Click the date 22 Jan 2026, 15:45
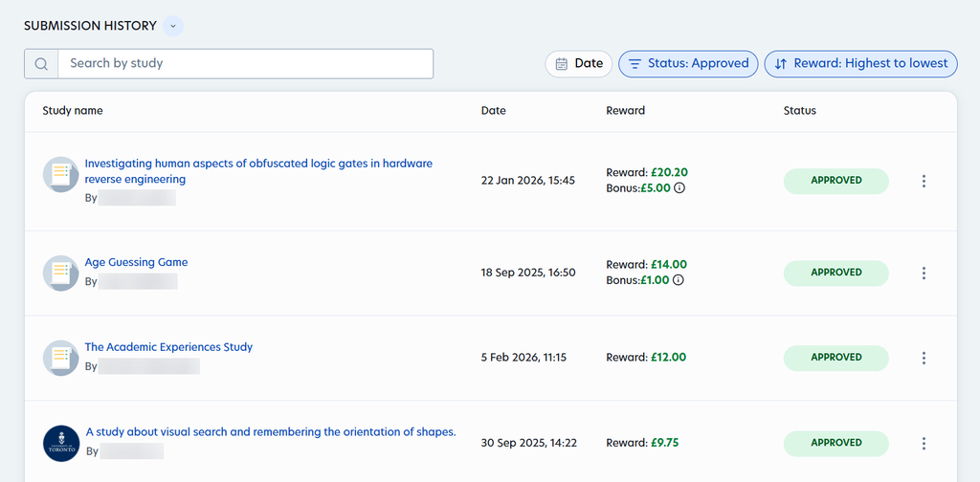 [528, 181]
